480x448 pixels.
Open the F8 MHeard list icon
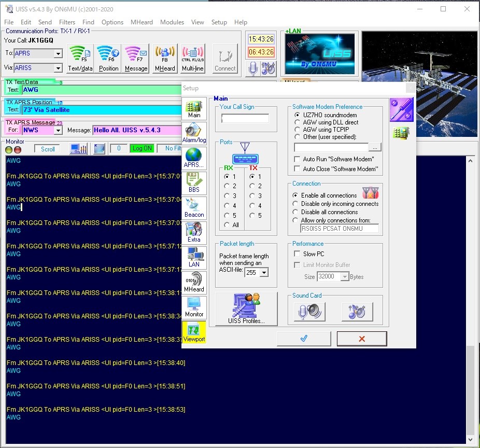(x=165, y=58)
